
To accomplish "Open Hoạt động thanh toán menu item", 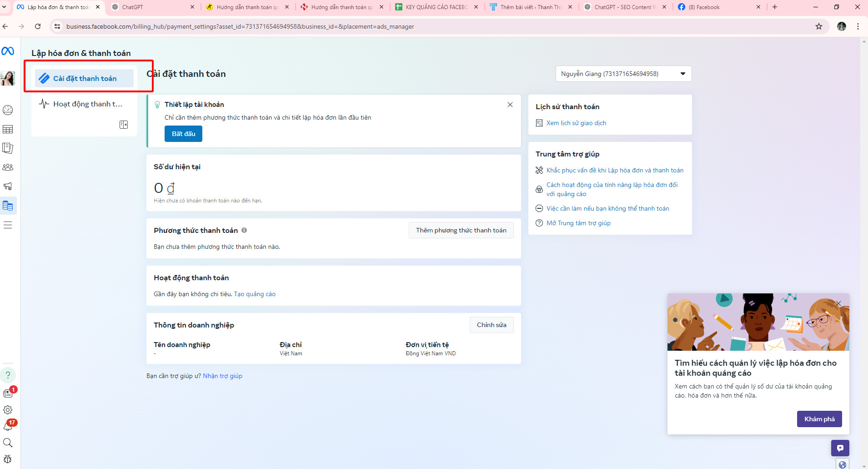I will (84, 104).
